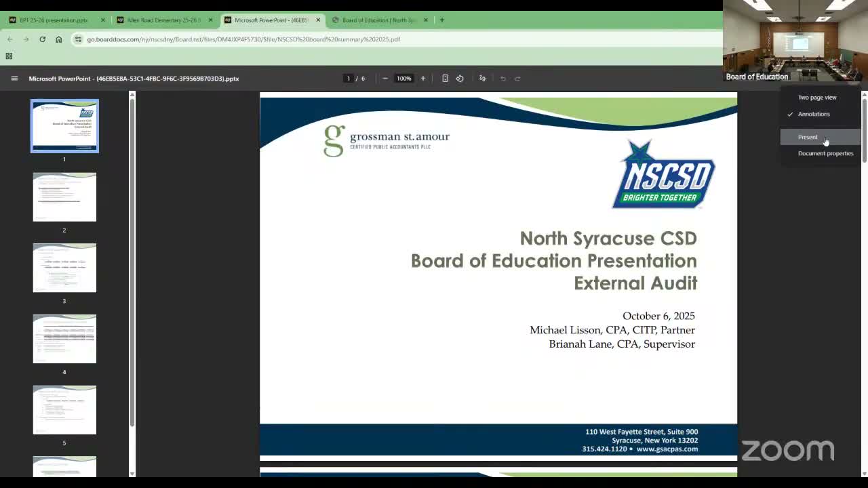Image resolution: width=868 pixels, height=488 pixels.
Task: Select the draw annotation tool
Action: click(x=483, y=79)
